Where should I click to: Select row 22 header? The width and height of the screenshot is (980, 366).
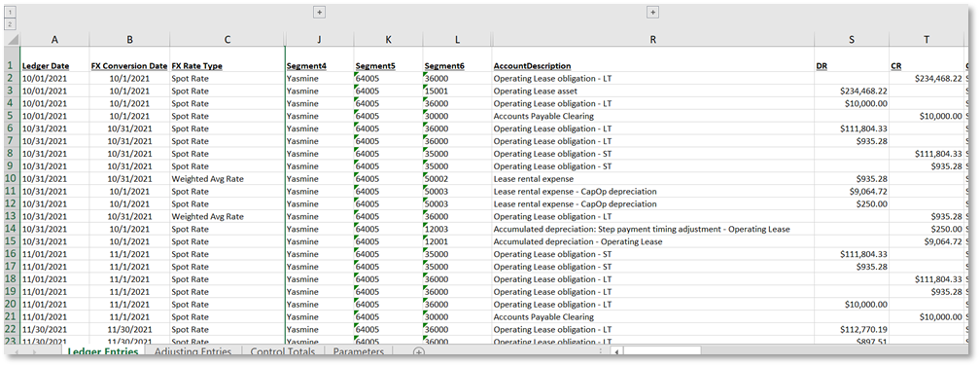[x=13, y=329]
